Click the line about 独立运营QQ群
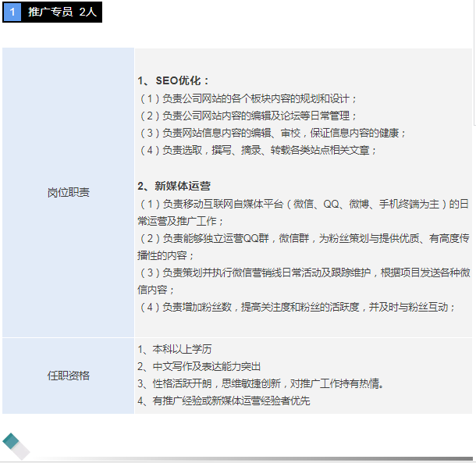 click(304, 238)
